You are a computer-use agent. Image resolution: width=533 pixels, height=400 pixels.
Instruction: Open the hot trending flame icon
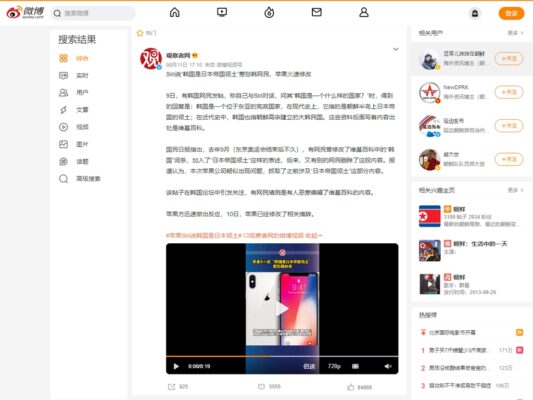[269, 13]
